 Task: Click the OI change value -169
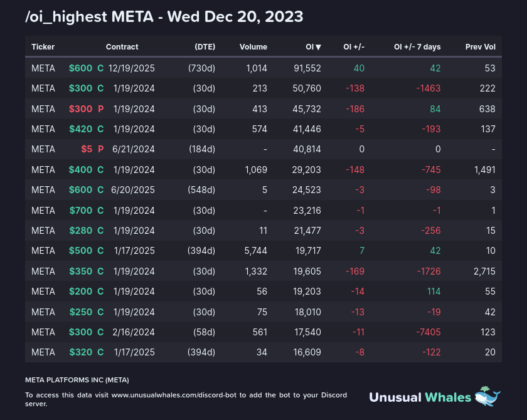click(x=355, y=271)
